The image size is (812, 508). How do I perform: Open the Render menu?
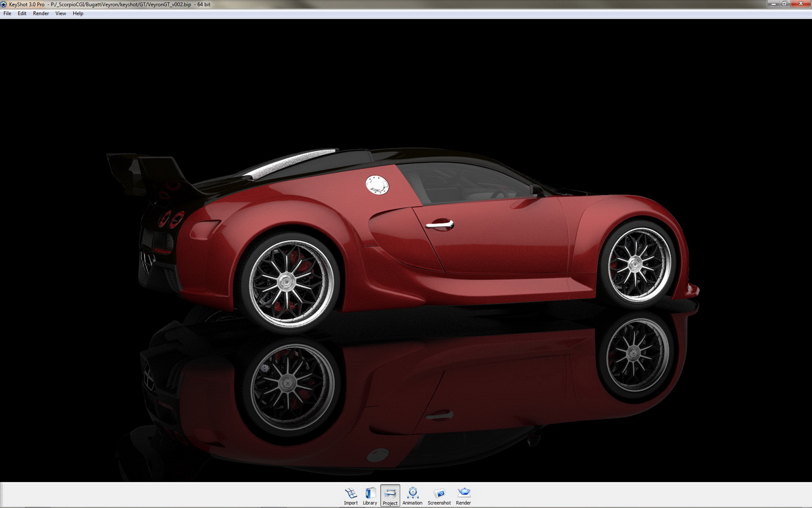click(x=40, y=13)
